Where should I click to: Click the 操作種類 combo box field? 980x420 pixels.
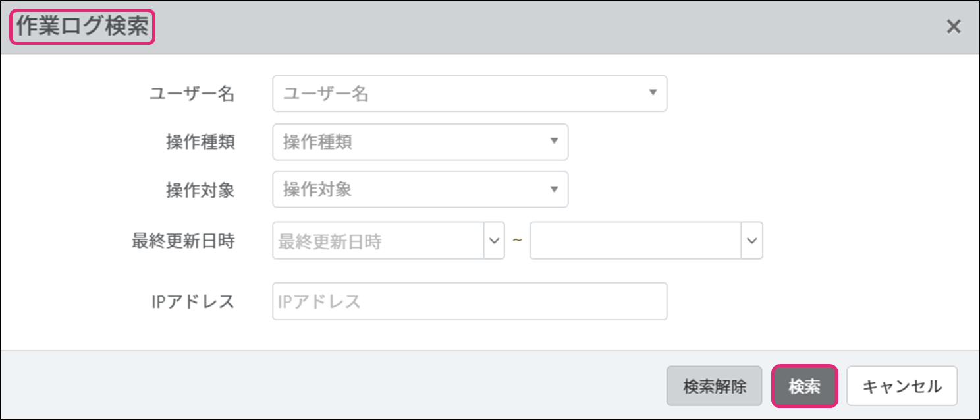408,142
